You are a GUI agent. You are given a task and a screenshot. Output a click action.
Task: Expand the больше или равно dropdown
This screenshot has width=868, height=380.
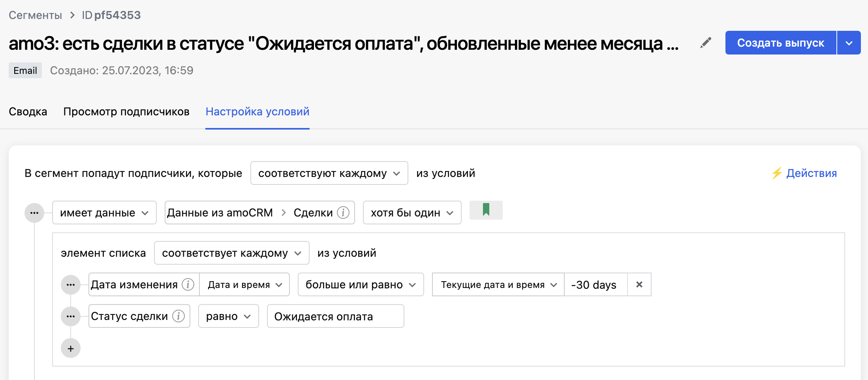pyautogui.click(x=361, y=284)
